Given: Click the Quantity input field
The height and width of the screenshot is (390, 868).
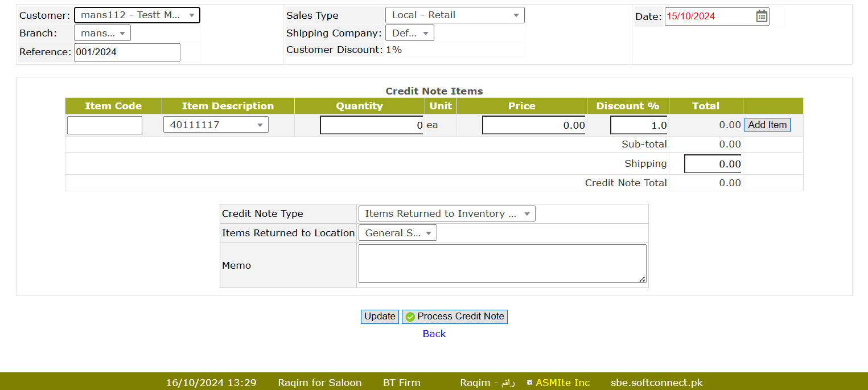Looking at the screenshot, I should pyautogui.click(x=372, y=125).
